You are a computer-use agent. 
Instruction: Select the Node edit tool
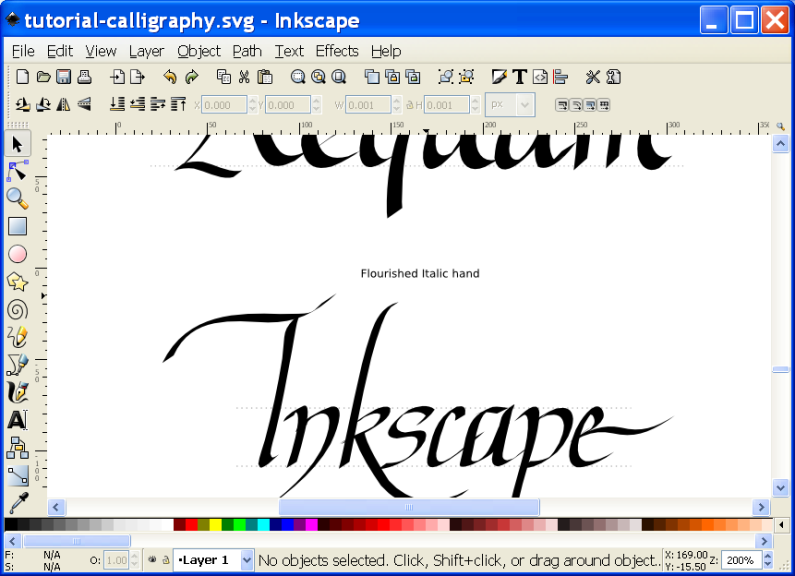coord(17,171)
